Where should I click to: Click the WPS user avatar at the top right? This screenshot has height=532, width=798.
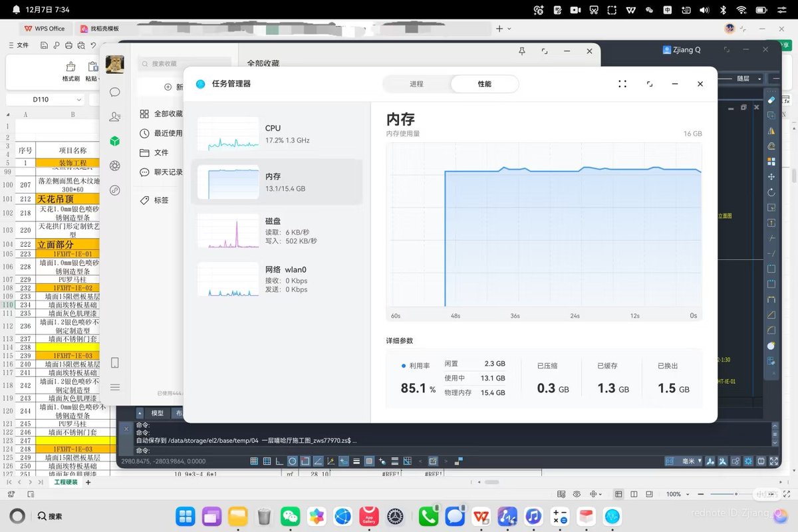[x=730, y=29]
